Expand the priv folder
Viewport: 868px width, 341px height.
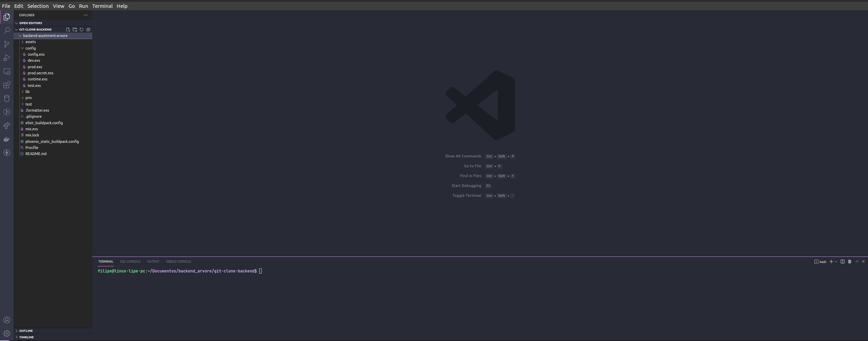coord(29,98)
